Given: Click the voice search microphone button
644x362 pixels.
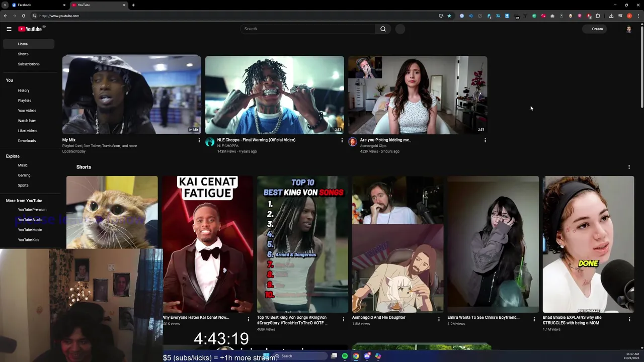Looking at the screenshot, I should [x=400, y=29].
